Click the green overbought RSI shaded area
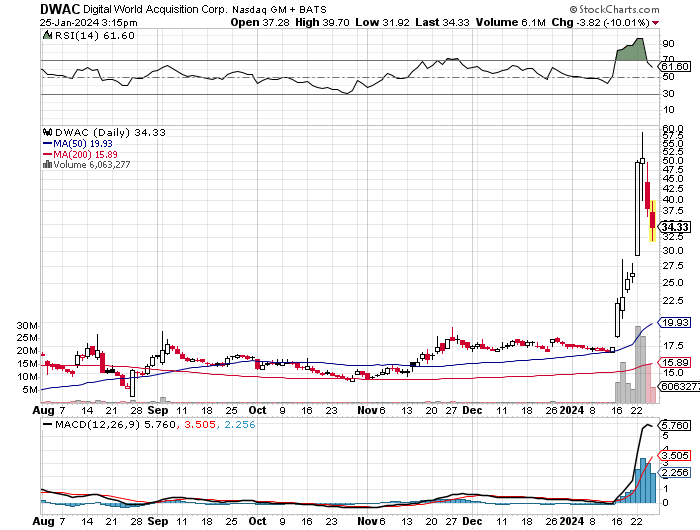This screenshot has height=530, width=700. point(632,50)
